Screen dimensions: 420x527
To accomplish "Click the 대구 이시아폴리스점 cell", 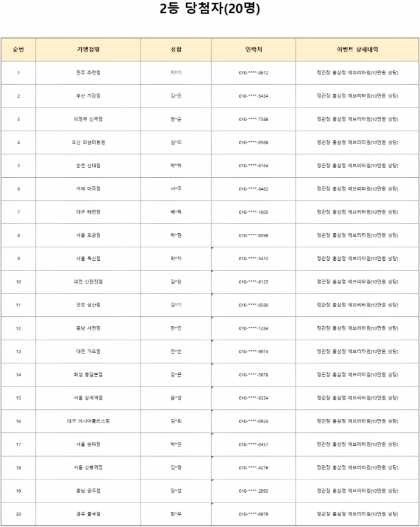I will coord(88,421).
